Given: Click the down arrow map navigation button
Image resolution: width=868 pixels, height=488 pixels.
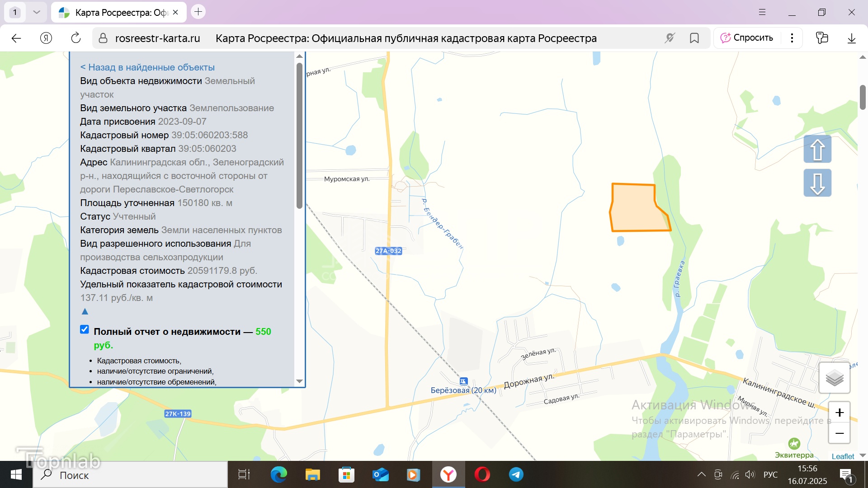Looking at the screenshot, I should click(x=817, y=183).
